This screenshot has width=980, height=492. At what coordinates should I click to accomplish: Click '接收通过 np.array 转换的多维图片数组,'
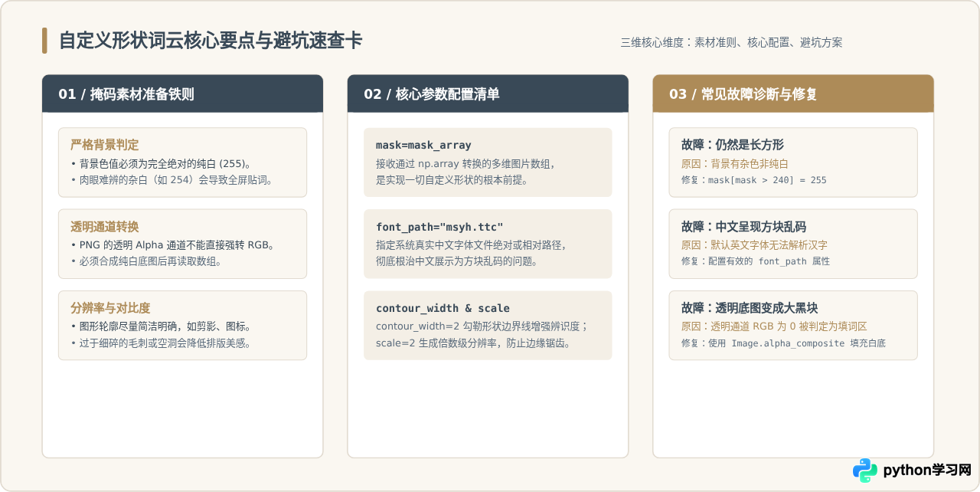pos(465,163)
